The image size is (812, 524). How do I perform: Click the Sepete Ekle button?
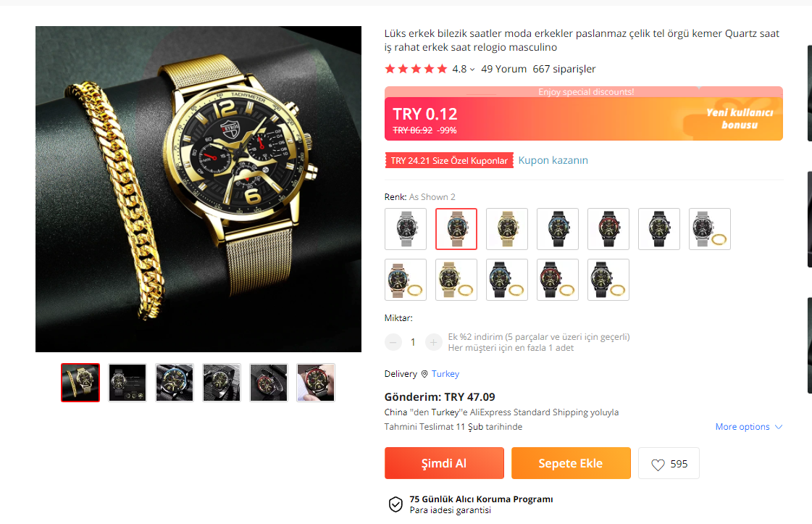tap(572, 463)
